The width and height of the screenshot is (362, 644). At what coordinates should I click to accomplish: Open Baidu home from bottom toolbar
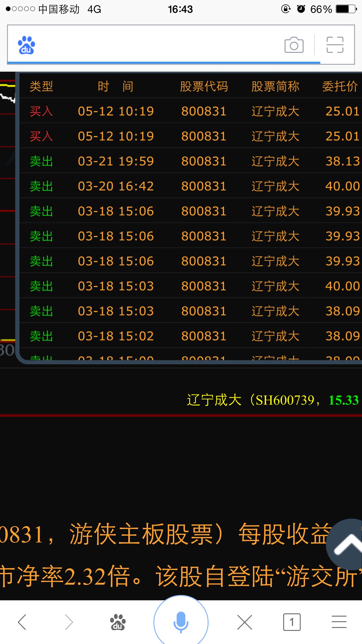[x=117, y=622]
